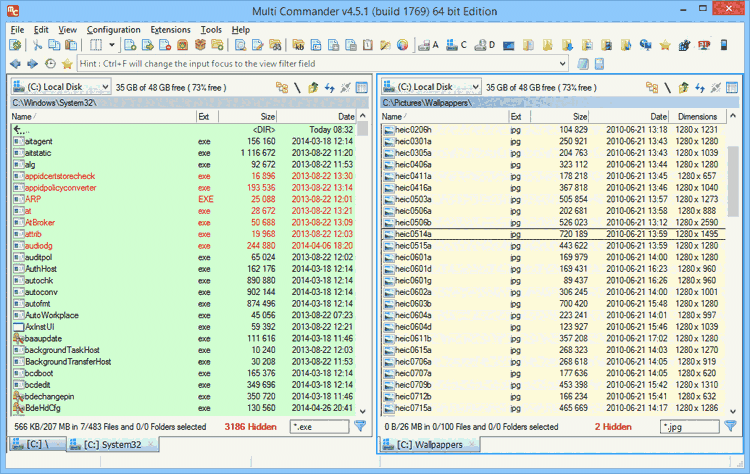
Task: Click the refresh icon at toolbar start
Action: (15, 45)
